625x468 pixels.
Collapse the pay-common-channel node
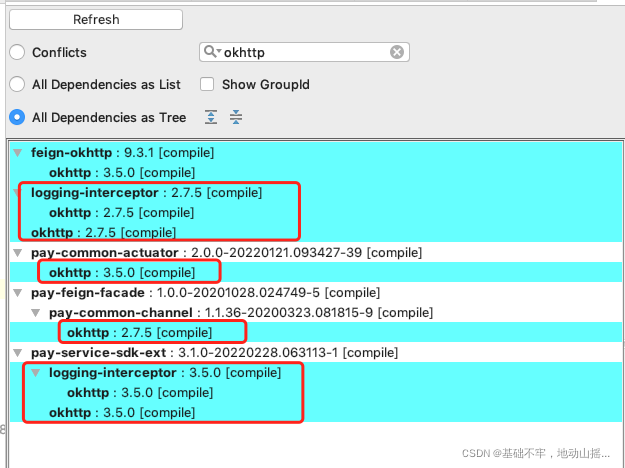(x=36, y=313)
